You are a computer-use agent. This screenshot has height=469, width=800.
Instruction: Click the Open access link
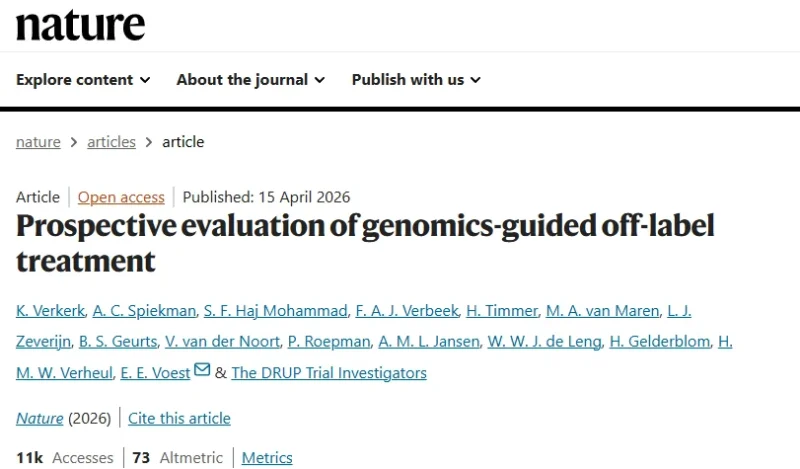coord(121,197)
